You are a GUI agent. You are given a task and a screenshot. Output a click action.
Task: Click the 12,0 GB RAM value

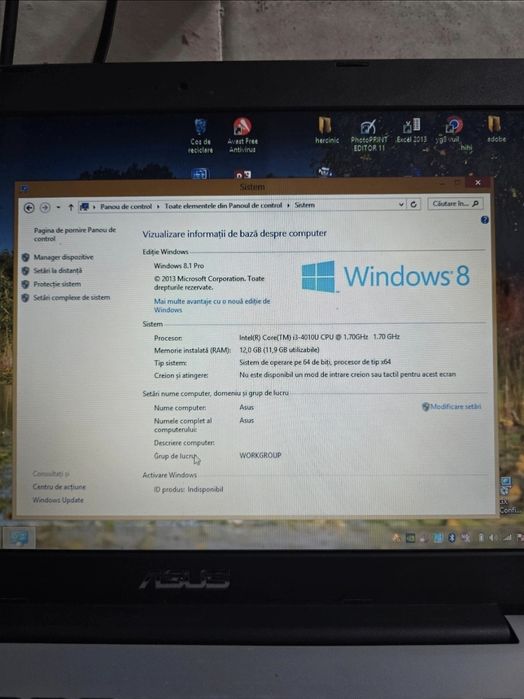[x=279, y=350]
